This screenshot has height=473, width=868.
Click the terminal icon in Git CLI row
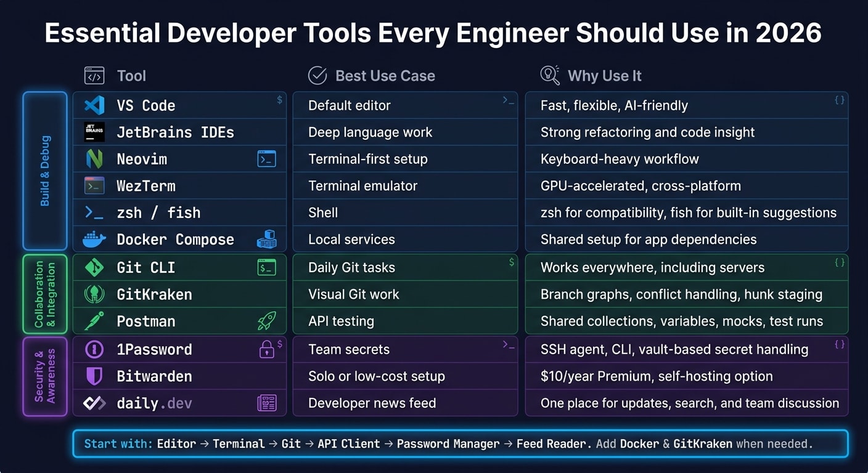pyautogui.click(x=266, y=267)
